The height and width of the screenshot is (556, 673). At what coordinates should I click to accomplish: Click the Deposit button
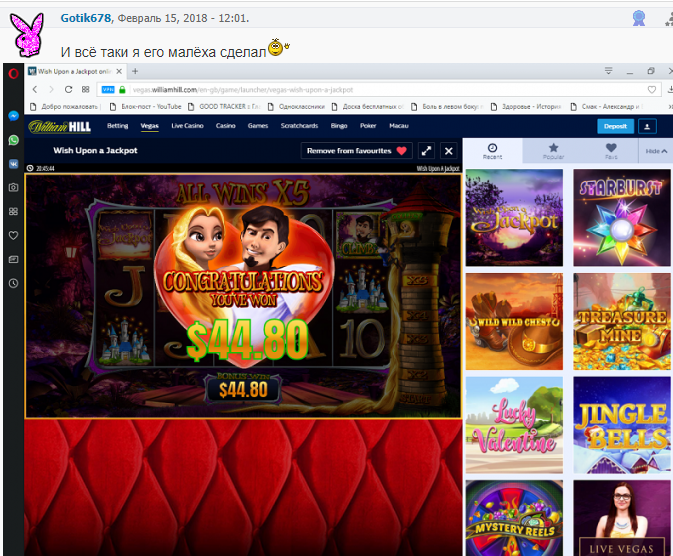click(x=615, y=126)
